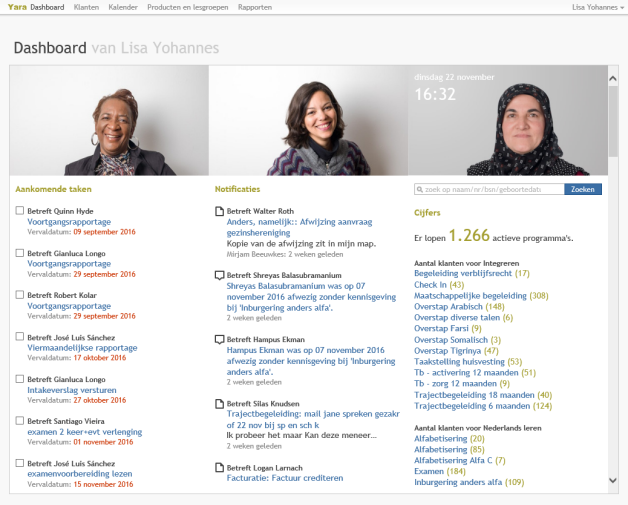Check the Gianluca Longo Intakeverslag task
This screenshot has height=505, width=628.
pyautogui.click(x=20, y=378)
